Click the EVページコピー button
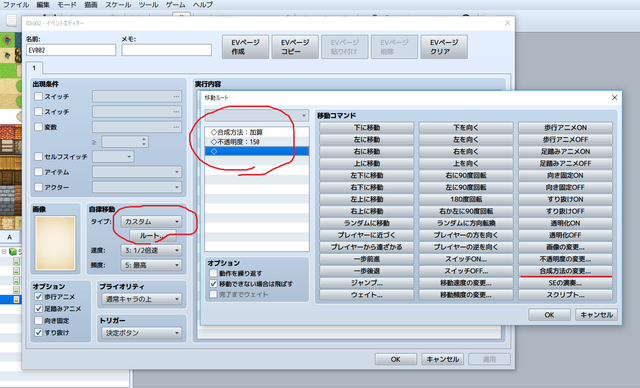 (295, 47)
